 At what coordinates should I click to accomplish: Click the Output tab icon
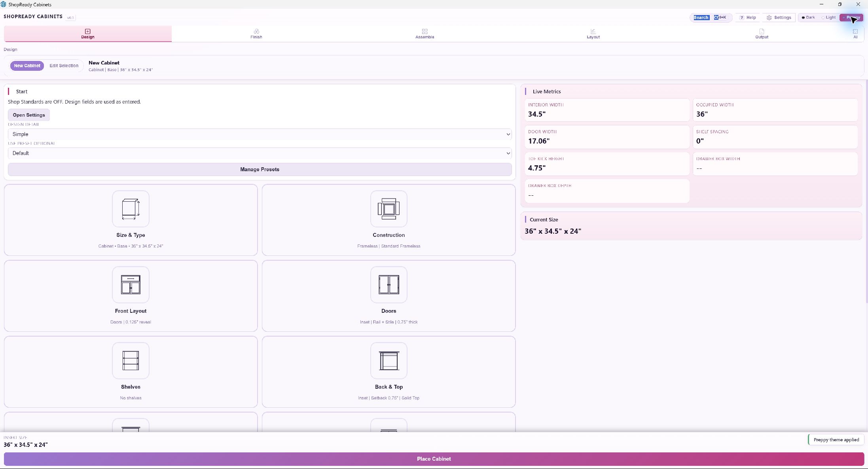pos(762,31)
